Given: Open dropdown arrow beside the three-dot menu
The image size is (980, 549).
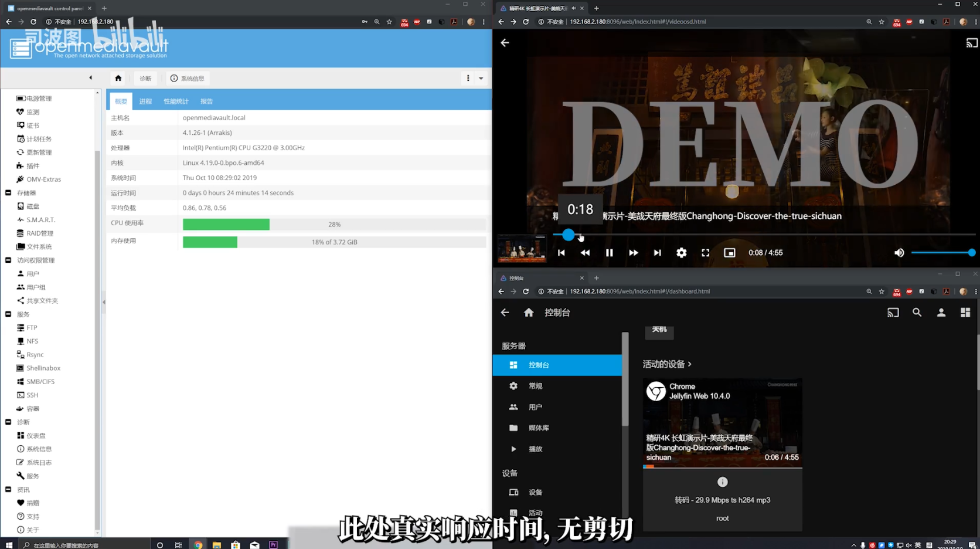Looking at the screenshot, I should (481, 78).
